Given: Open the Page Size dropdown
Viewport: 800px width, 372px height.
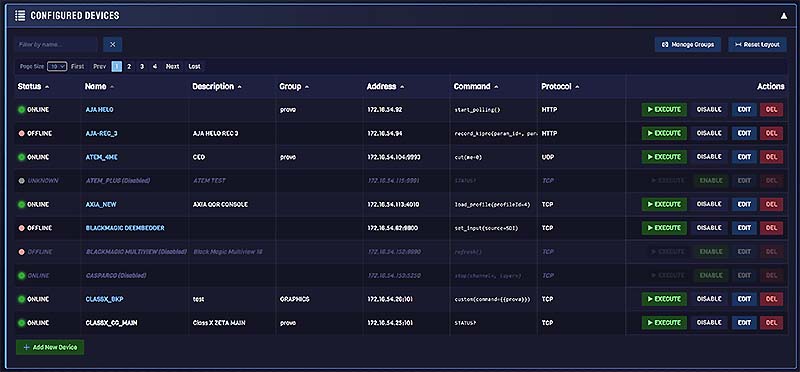Looking at the screenshot, I should tap(57, 66).
